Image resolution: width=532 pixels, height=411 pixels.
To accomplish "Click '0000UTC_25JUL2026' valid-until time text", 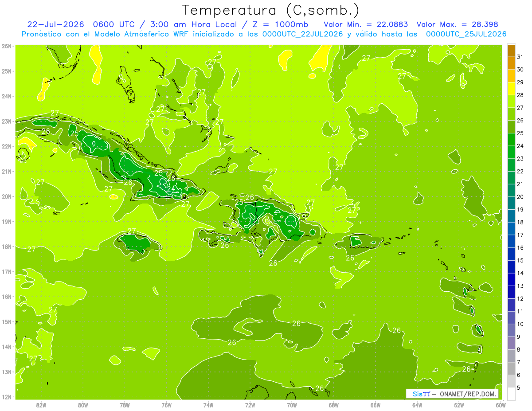I will [466, 34].
